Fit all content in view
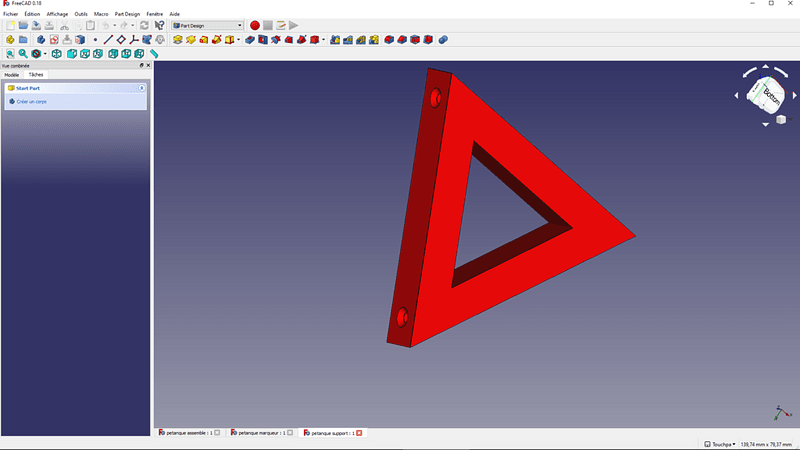Screen dimensions: 800x450 10,54
